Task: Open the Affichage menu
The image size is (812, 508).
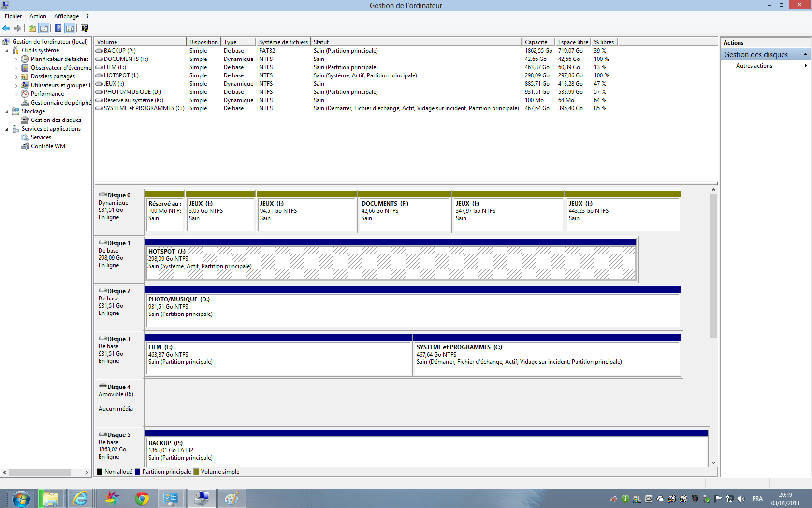Action: coord(66,16)
